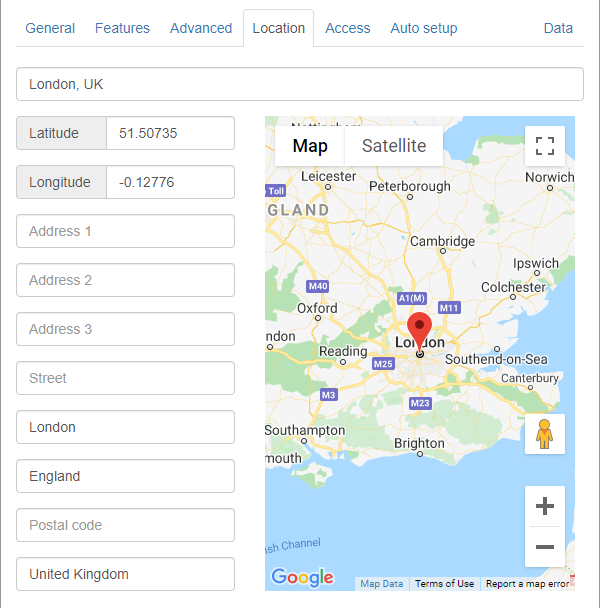Image resolution: width=600 pixels, height=608 pixels.
Task: Click the Street input field
Action: click(x=125, y=378)
